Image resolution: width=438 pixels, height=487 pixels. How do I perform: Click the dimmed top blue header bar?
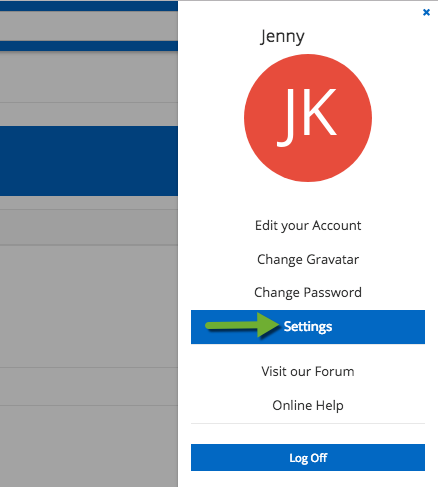tap(89, 6)
